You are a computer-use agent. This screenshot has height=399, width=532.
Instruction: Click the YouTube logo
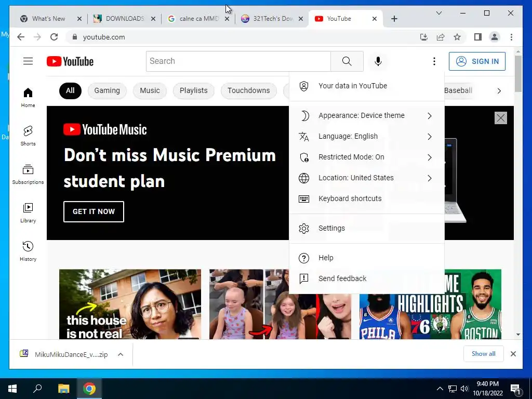70,61
